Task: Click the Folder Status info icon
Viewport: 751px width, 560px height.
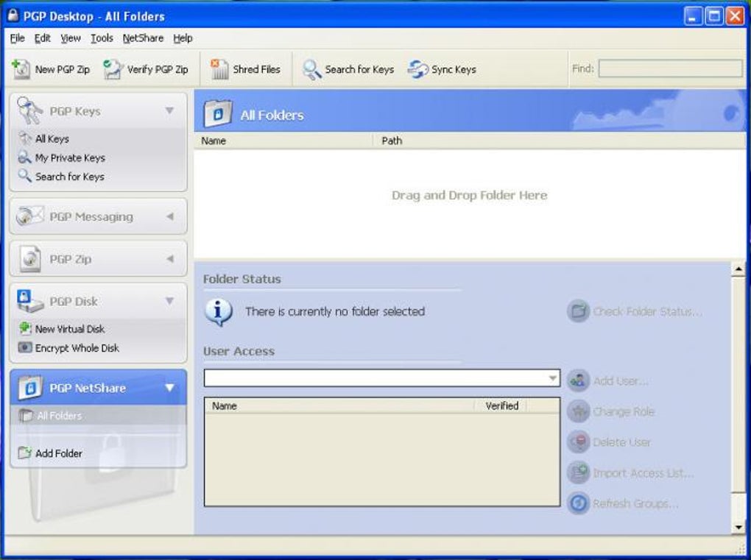Action: point(219,312)
